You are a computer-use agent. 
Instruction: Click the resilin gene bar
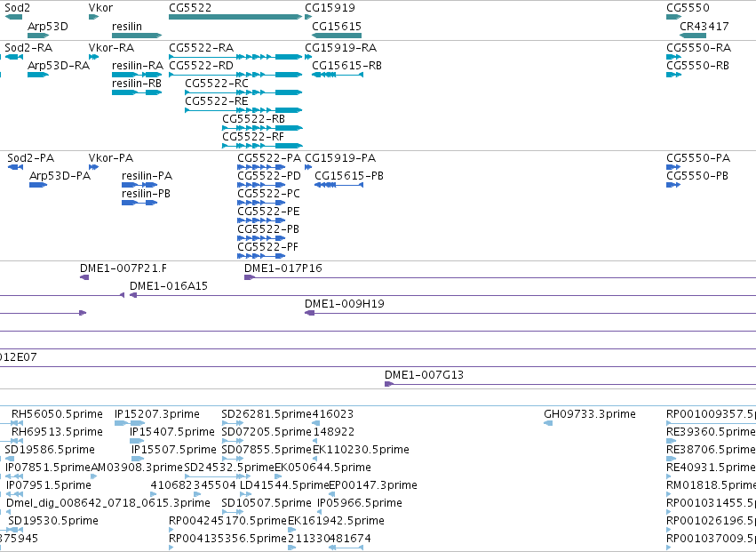coord(137,36)
